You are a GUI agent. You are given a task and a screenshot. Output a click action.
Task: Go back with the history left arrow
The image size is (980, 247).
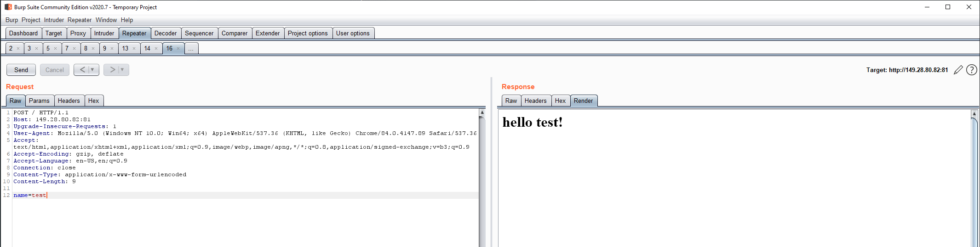coord(82,70)
